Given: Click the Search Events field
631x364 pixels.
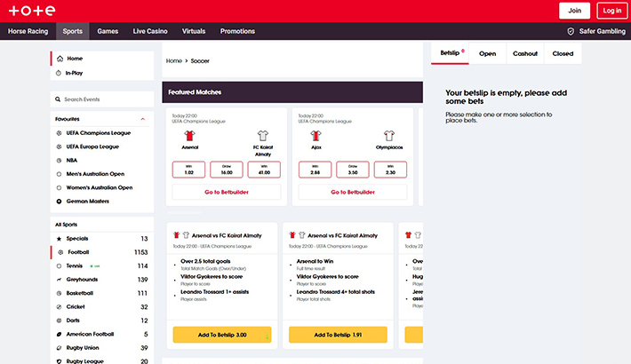Looking at the screenshot, I should tap(102, 99).
